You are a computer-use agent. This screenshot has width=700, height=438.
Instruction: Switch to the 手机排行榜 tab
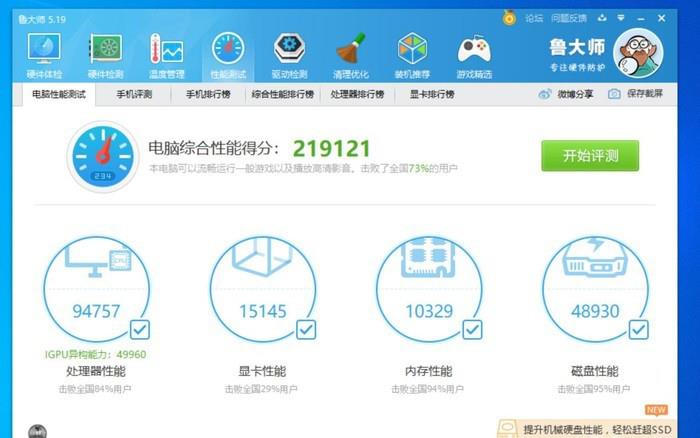coord(208,94)
